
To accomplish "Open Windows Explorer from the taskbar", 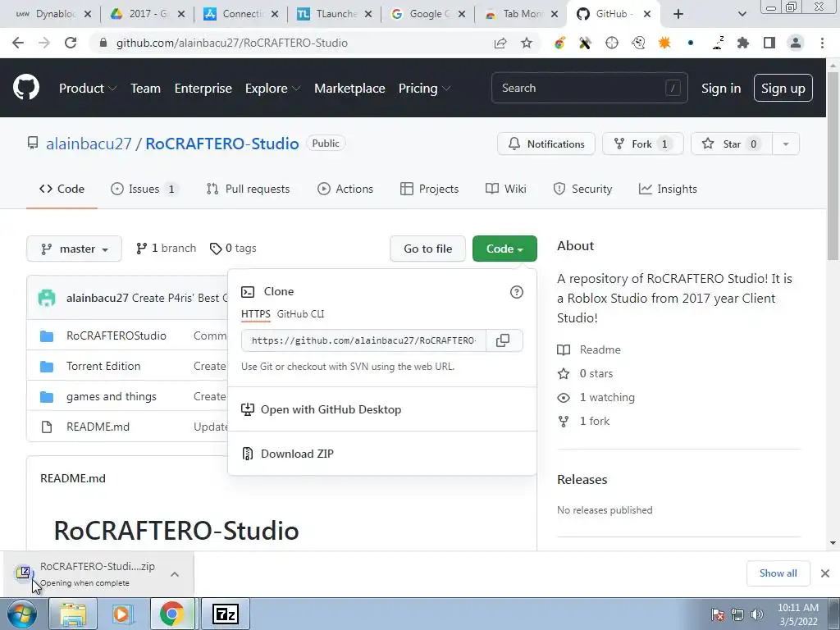I will 73,614.
